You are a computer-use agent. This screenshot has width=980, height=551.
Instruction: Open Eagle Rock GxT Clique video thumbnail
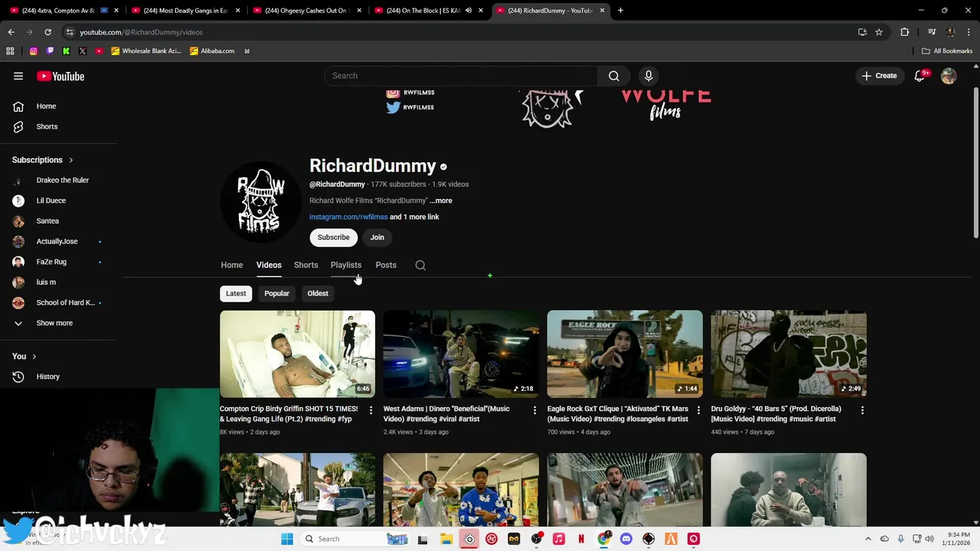click(x=625, y=354)
